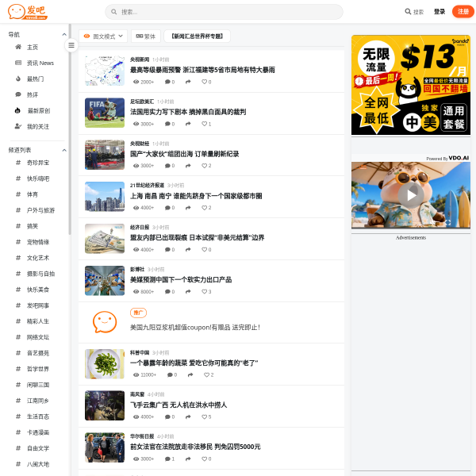Click the orange 注册 register button
This screenshot has width=476, height=476.
(x=463, y=12)
